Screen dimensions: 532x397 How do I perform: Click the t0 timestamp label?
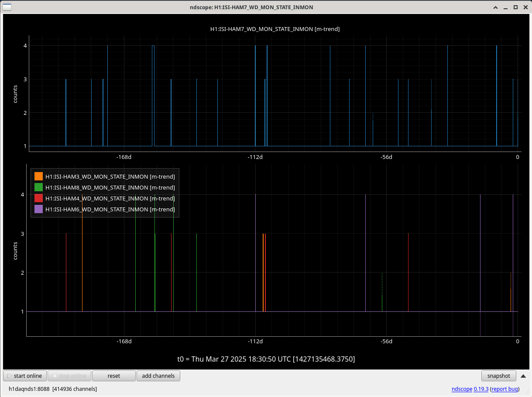pyautogui.click(x=266, y=359)
